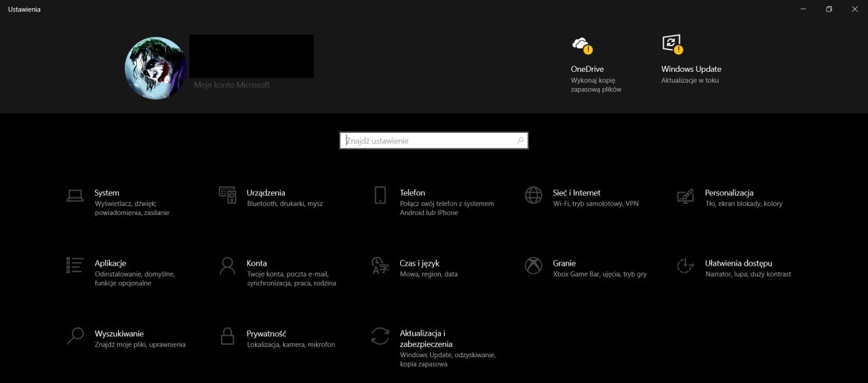Viewport: 868px width, 383px height.
Task: Open the Aplikacje list icon
Action: 75,265
